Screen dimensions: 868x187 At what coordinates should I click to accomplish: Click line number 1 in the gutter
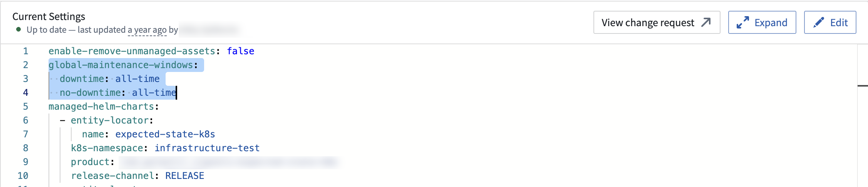point(25,51)
